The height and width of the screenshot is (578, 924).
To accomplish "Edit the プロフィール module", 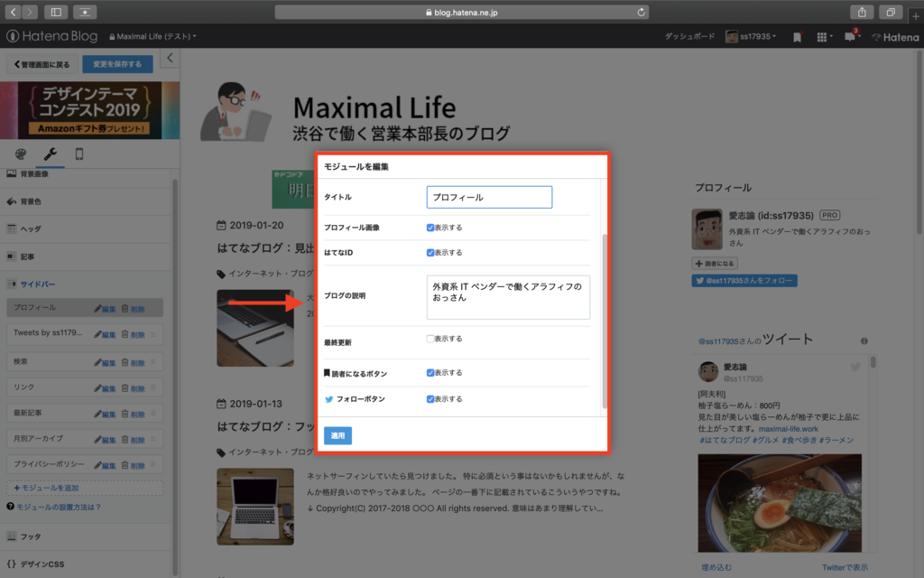I will coord(105,309).
